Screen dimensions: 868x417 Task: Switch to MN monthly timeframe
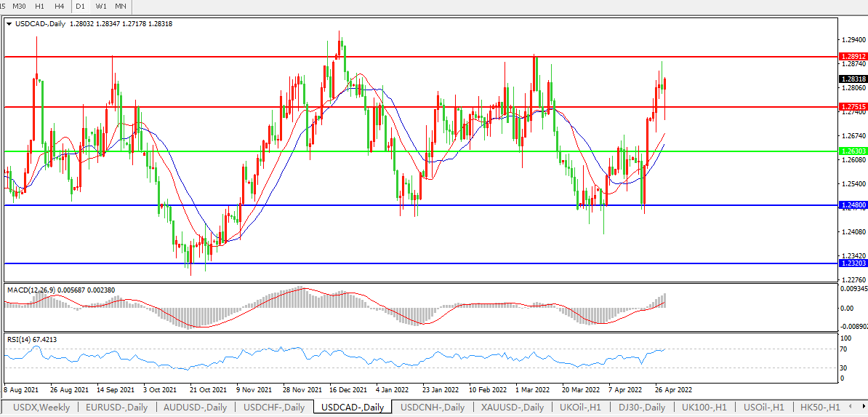(121, 6)
